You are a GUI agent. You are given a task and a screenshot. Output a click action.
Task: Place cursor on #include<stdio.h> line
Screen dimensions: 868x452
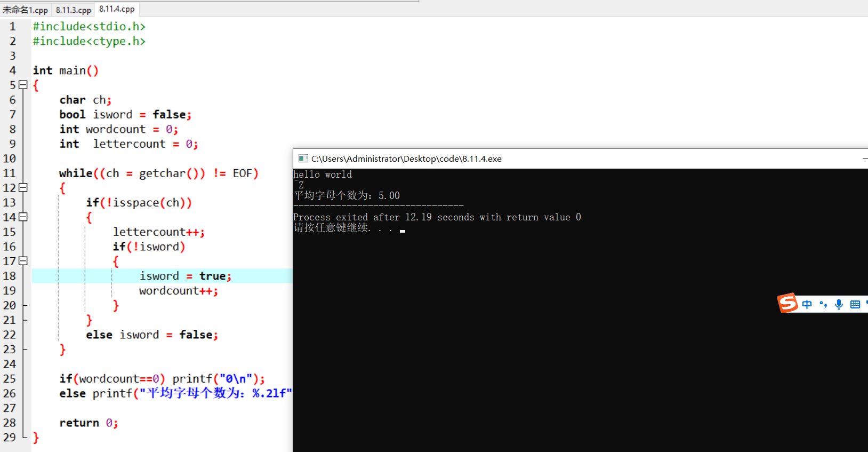pos(89,26)
